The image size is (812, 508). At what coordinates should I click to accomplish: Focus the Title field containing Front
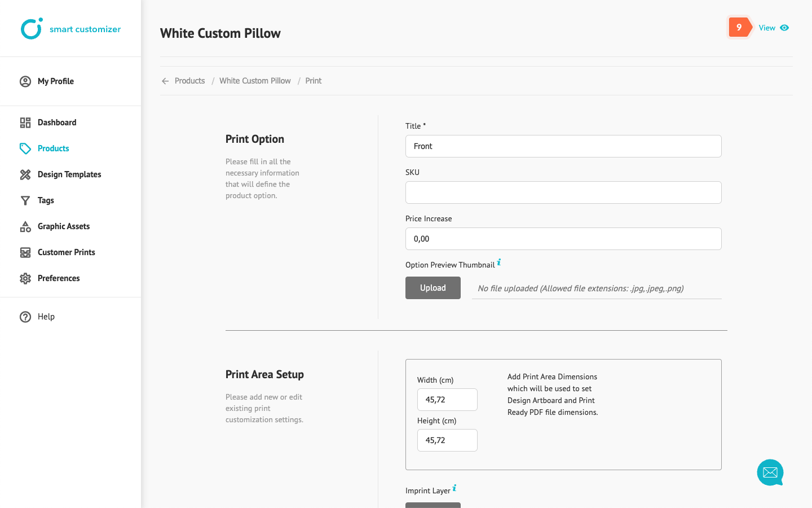click(563, 146)
